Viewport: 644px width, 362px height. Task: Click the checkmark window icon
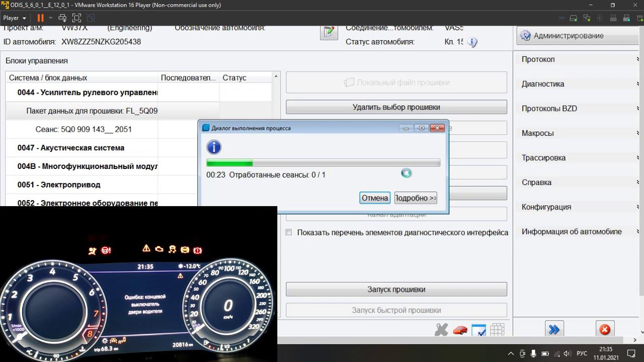pyautogui.click(x=479, y=330)
